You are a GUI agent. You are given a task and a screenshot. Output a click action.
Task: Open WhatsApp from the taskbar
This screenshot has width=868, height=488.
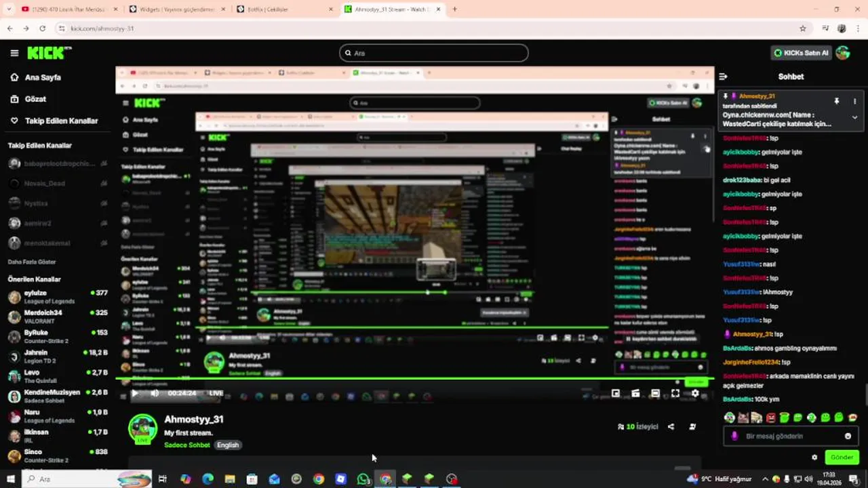pyautogui.click(x=363, y=479)
